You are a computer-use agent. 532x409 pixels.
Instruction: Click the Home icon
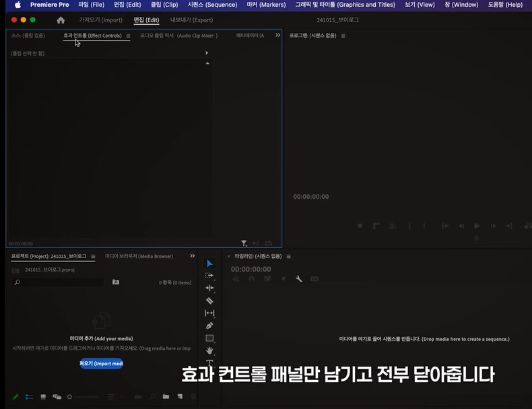61,20
